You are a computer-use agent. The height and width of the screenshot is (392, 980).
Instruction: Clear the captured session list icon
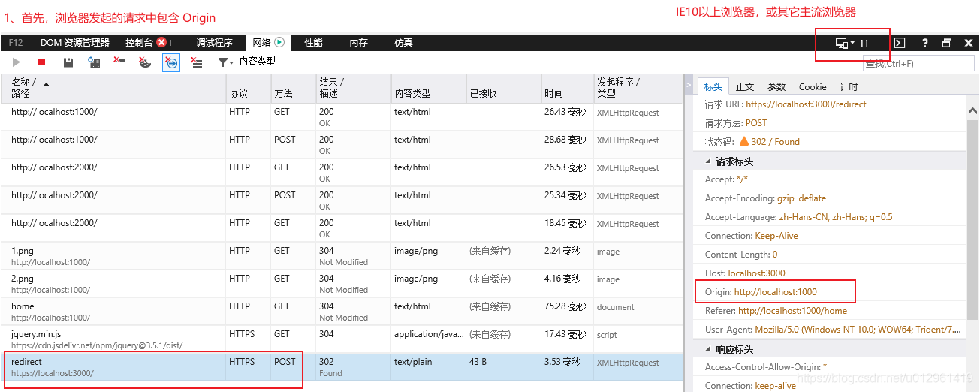(196, 62)
